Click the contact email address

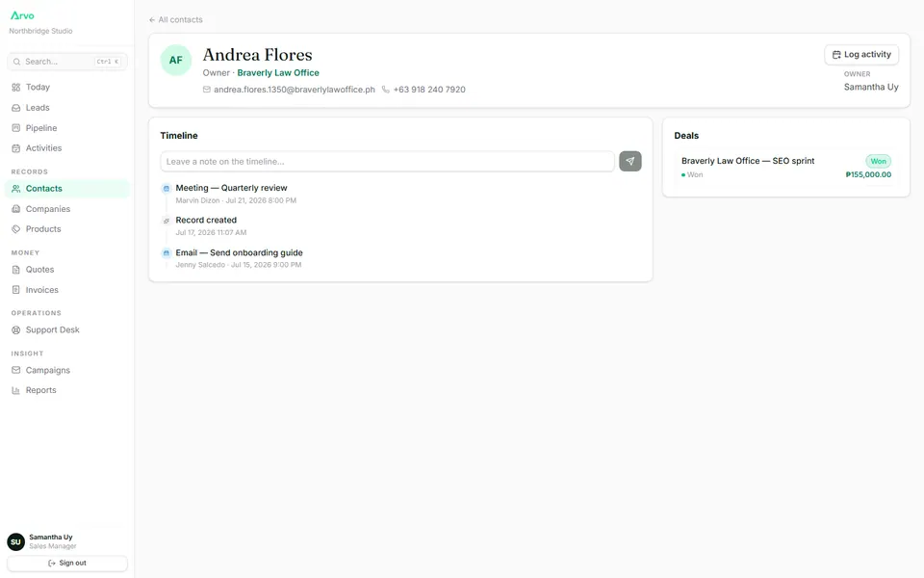(x=295, y=90)
